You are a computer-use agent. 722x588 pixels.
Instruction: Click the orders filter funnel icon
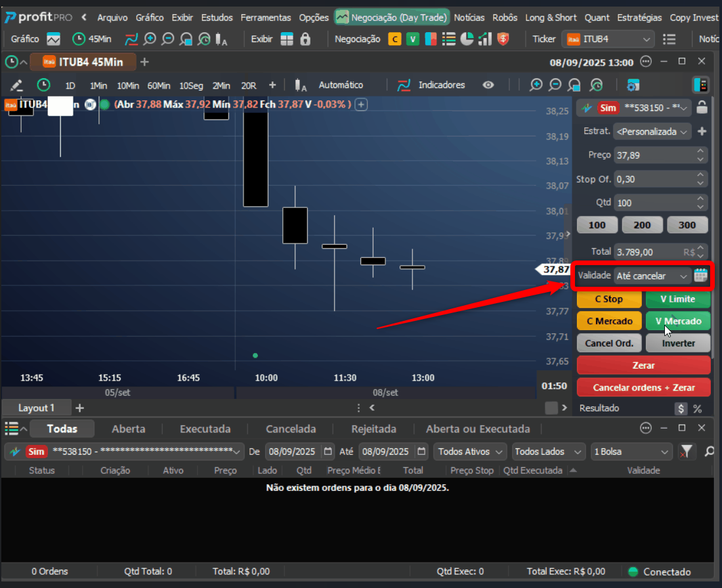686,451
